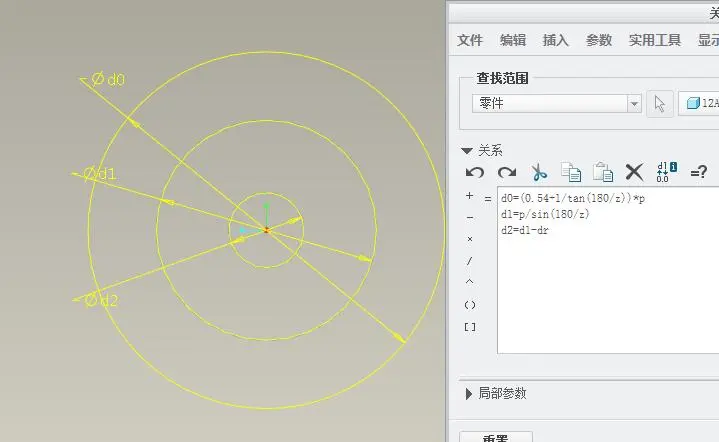Click the 12A part button
The height and width of the screenshot is (442, 719).
pos(699,104)
